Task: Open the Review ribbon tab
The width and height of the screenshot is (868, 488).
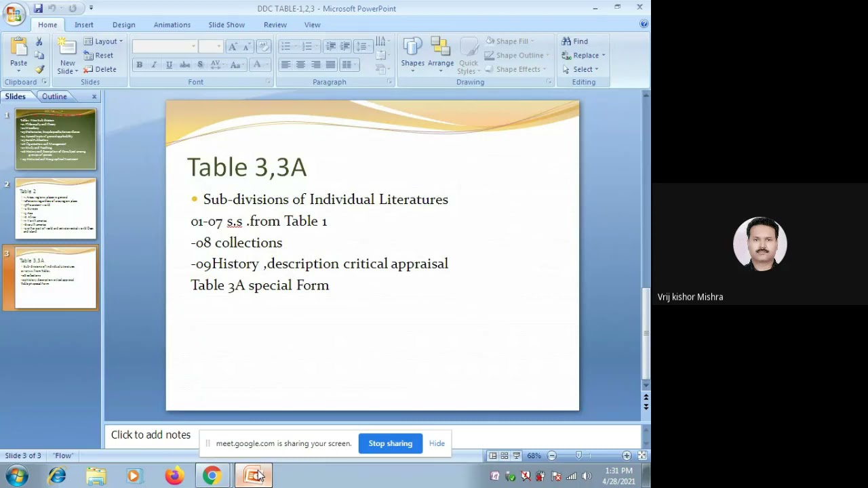Action: pos(275,24)
